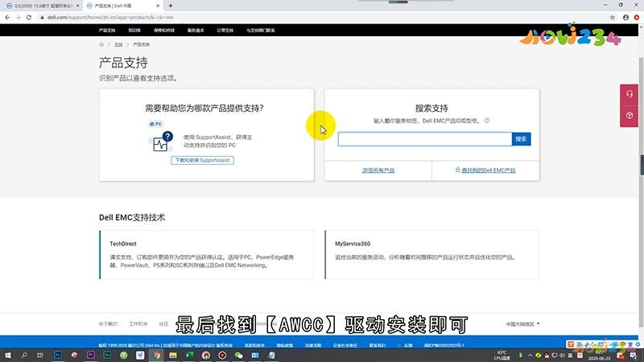Viewport: 644px width, 362px height.
Task: Click the red record circle taskbar icon
Action: [x=222, y=356]
